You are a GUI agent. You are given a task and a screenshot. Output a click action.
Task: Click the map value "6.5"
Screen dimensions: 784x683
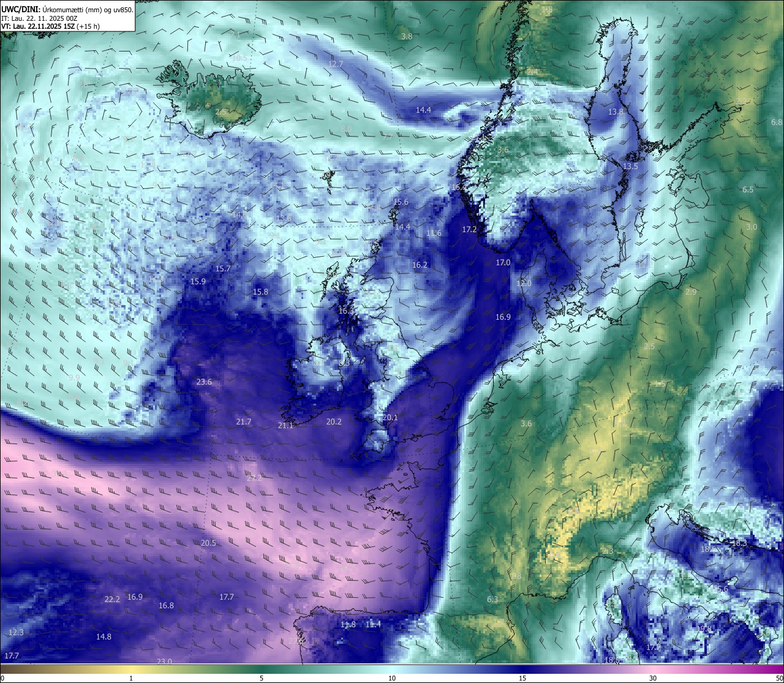(x=748, y=189)
